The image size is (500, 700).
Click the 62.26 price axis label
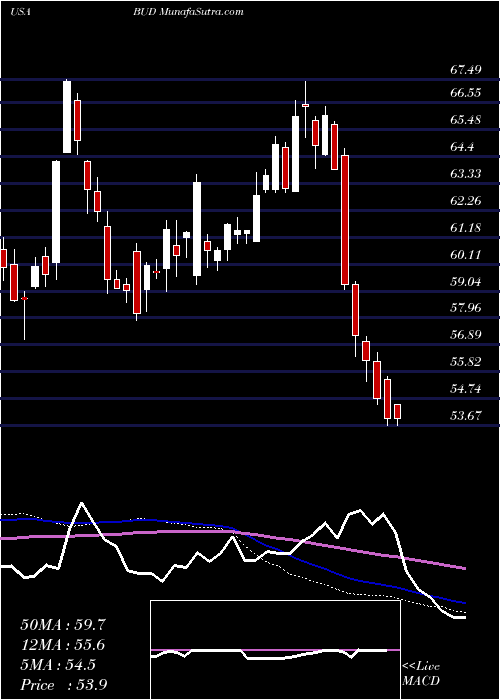[465, 200]
